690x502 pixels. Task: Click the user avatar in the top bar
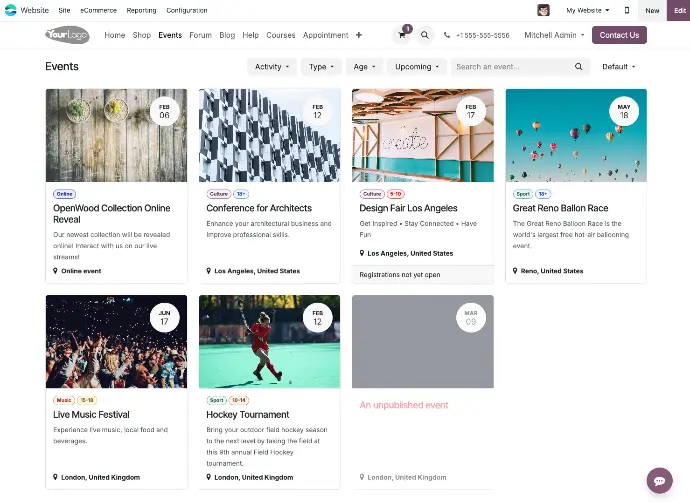point(543,10)
